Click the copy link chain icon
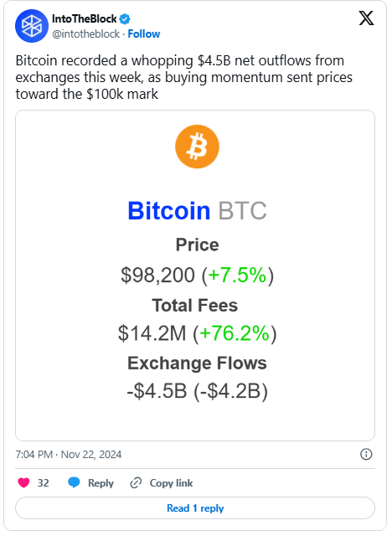Viewport: 392px width, 536px height. point(136,483)
